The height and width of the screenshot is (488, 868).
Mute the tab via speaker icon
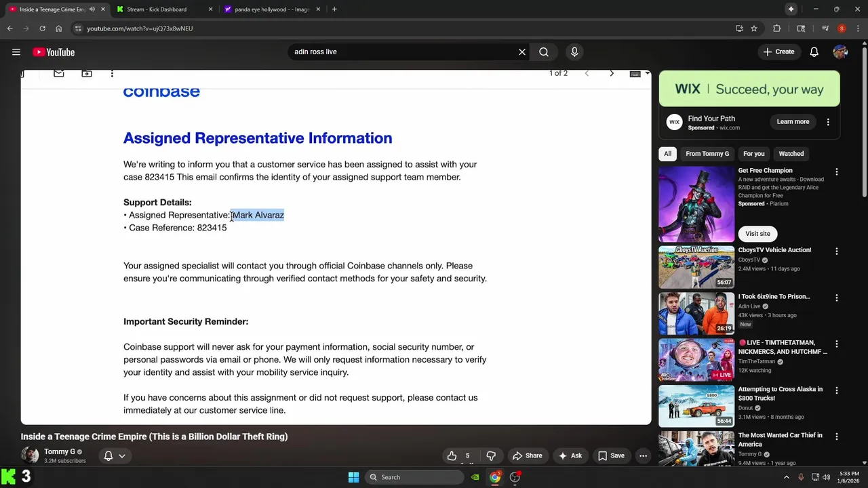(92, 9)
